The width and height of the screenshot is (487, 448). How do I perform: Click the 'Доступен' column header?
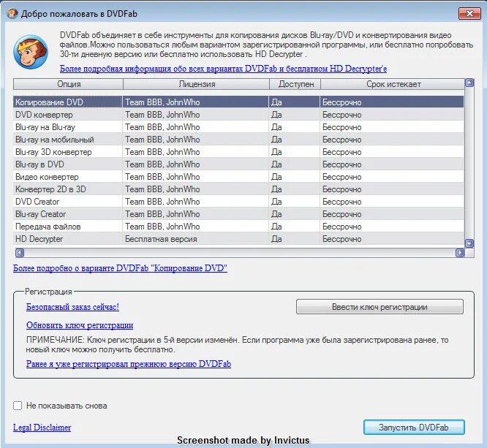[x=295, y=84]
